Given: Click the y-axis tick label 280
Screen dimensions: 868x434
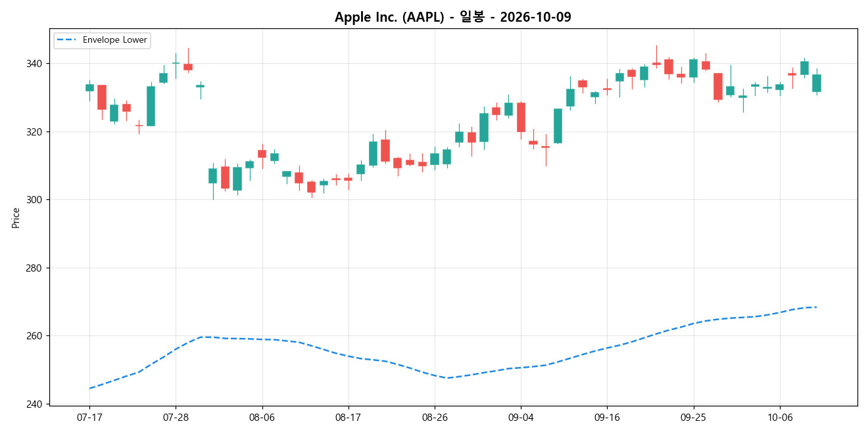Looking at the screenshot, I should [x=36, y=268].
